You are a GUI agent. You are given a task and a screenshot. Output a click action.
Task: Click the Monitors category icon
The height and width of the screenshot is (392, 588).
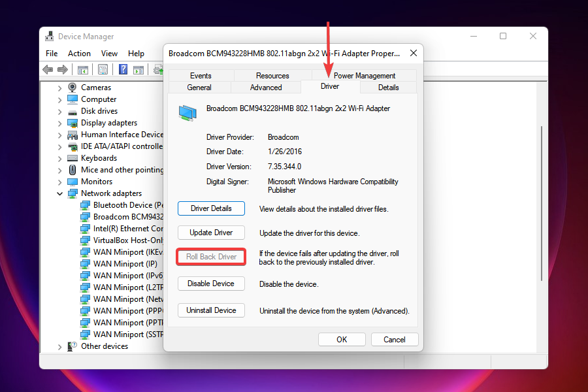[x=72, y=181]
